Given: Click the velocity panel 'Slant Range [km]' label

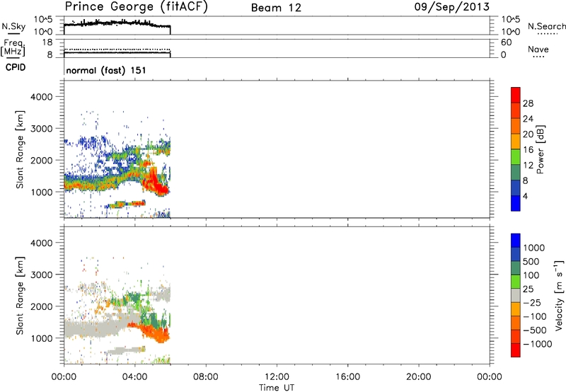Looking at the screenshot, I should point(20,295).
